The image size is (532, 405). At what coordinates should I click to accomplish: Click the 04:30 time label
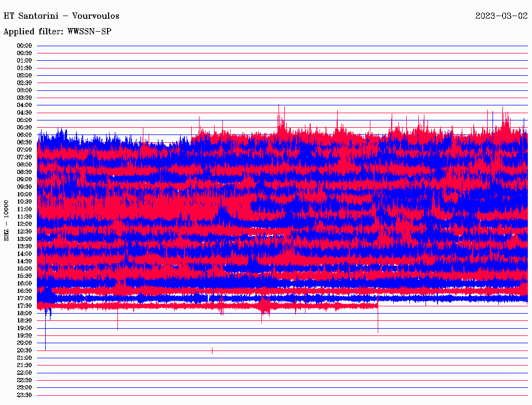pyautogui.click(x=24, y=113)
